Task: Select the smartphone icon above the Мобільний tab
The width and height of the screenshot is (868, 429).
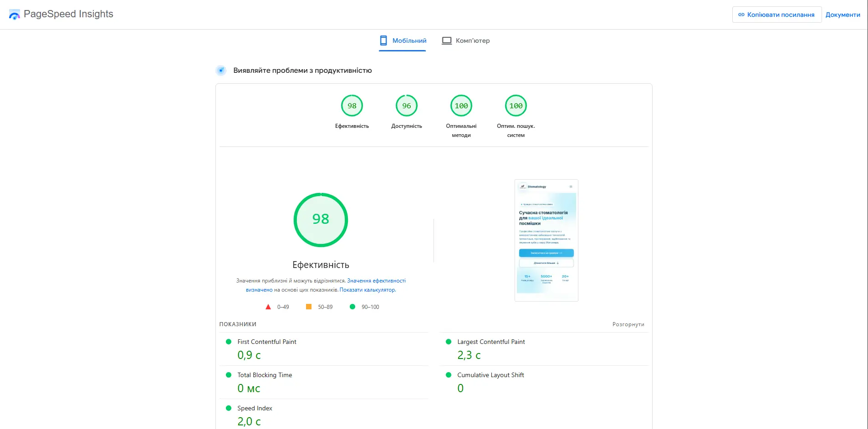Action: point(383,40)
